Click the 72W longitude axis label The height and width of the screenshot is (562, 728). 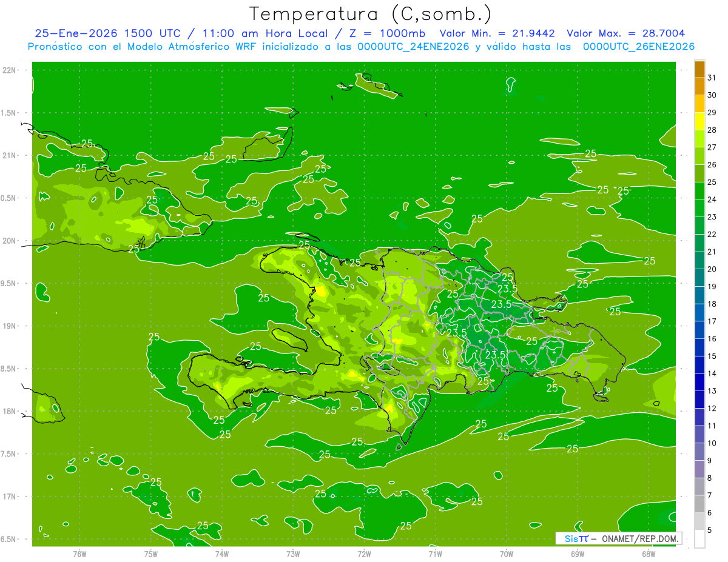click(364, 554)
